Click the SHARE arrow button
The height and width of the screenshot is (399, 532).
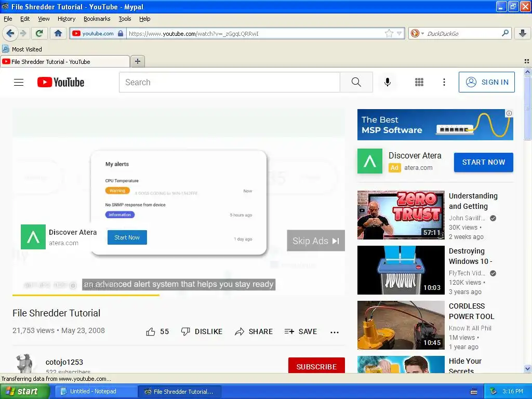point(254,331)
